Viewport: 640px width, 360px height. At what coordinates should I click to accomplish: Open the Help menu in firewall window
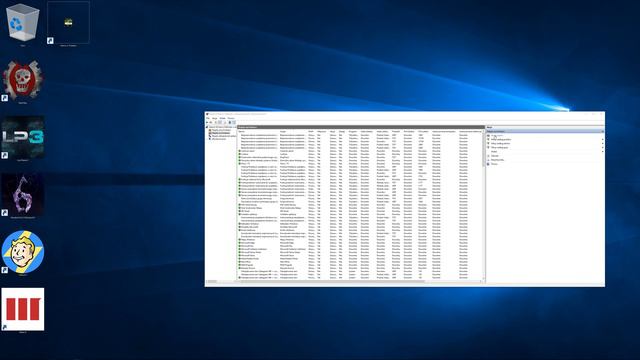click(x=231, y=118)
